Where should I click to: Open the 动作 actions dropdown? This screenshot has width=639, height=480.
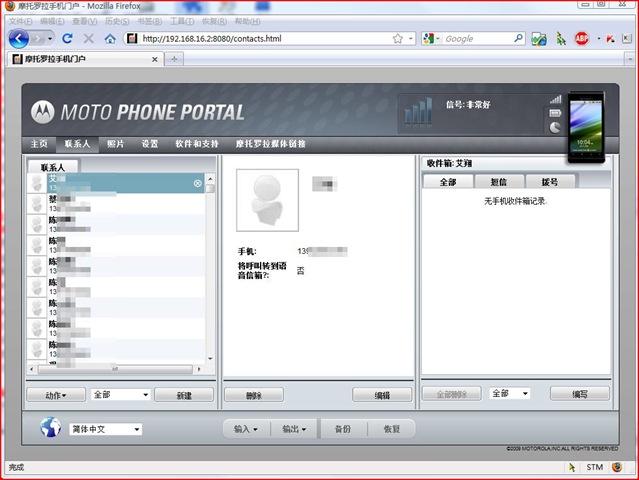tap(56, 395)
